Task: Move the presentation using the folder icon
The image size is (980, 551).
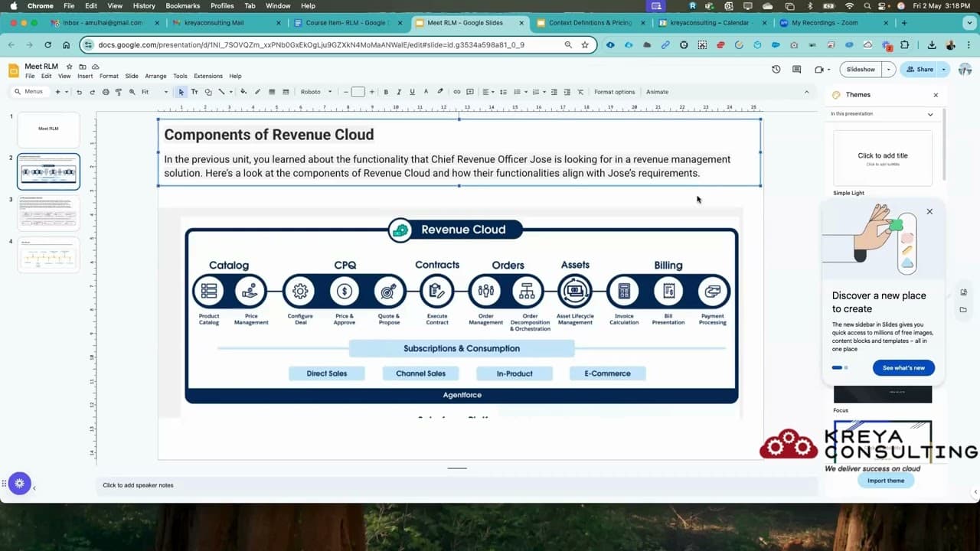Action: pos(82,67)
